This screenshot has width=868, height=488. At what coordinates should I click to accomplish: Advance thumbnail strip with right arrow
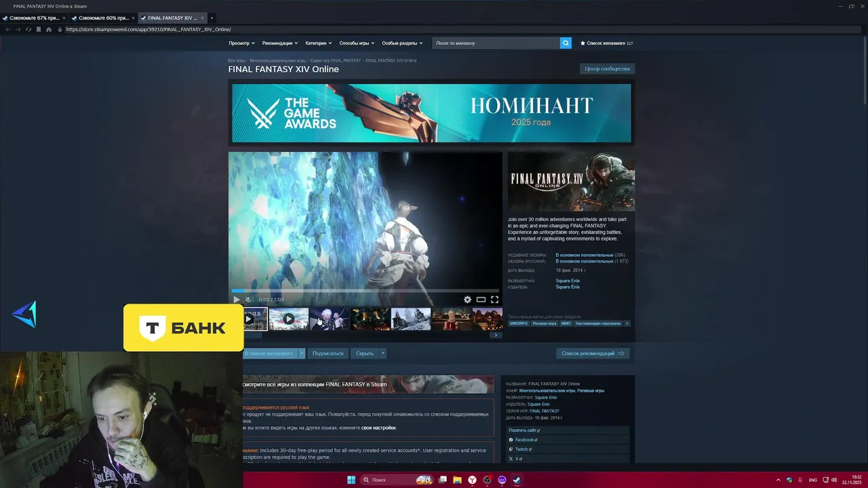(x=496, y=335)
